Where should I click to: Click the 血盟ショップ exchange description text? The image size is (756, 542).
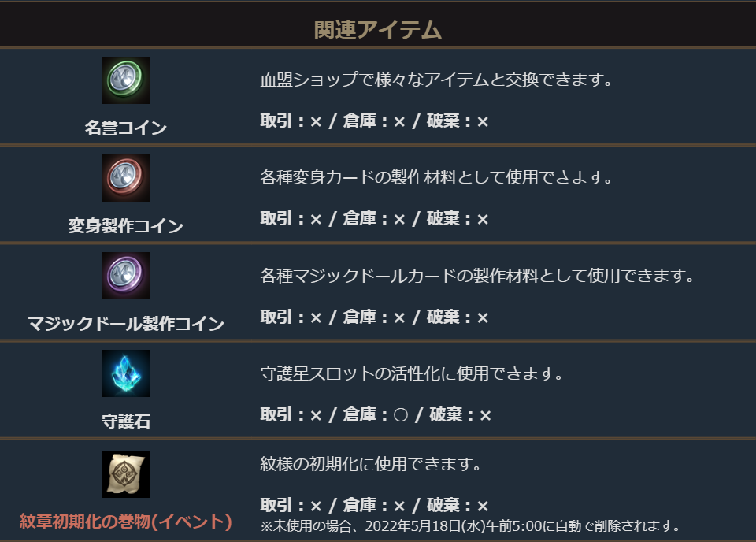(436, 80)
